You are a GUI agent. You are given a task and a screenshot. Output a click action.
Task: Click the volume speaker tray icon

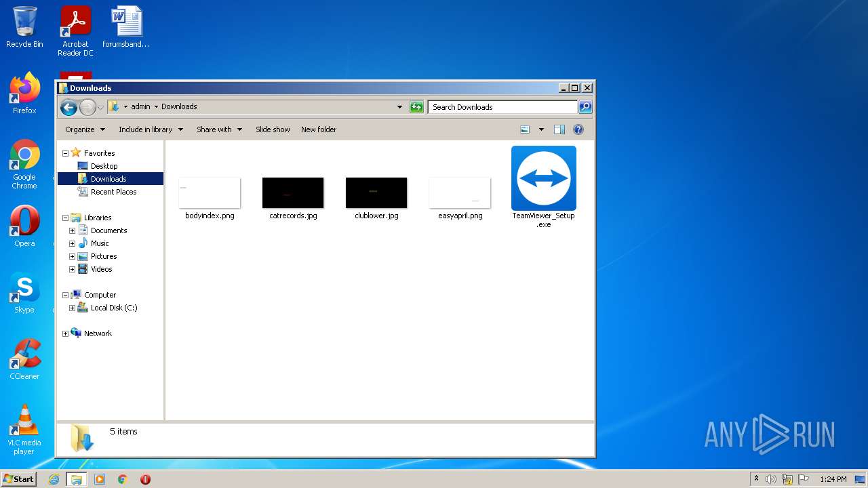tap(771, 479)
